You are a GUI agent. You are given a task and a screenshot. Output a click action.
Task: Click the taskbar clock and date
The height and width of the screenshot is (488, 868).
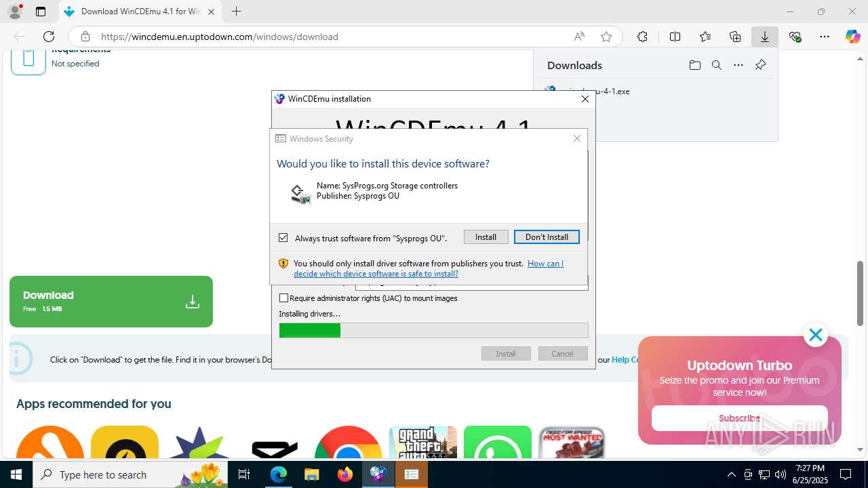tap(810, 474)
